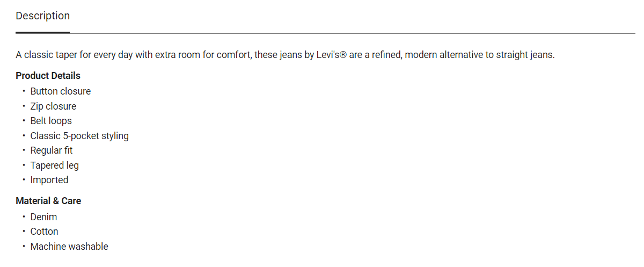Image resolution: width=644 pixels, height=267 pixels.
Task: Click "Classic 5-pocket styling" text
Action: [79, 136]
